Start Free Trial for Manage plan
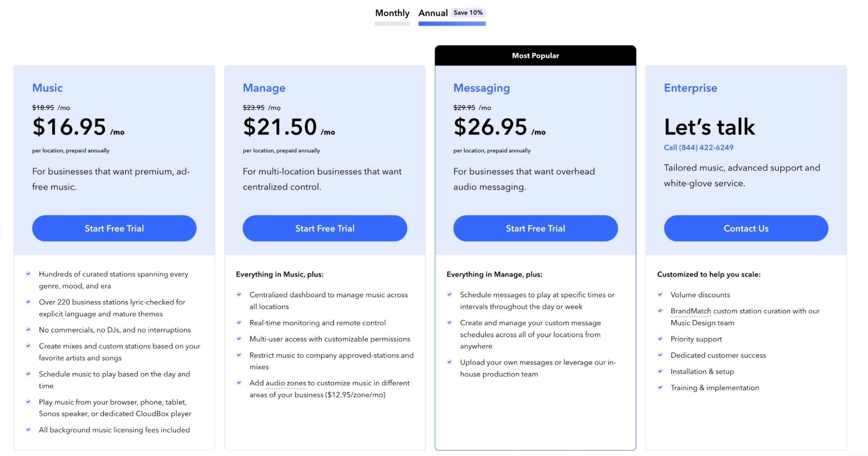868x456 pixels. point(325,228)
